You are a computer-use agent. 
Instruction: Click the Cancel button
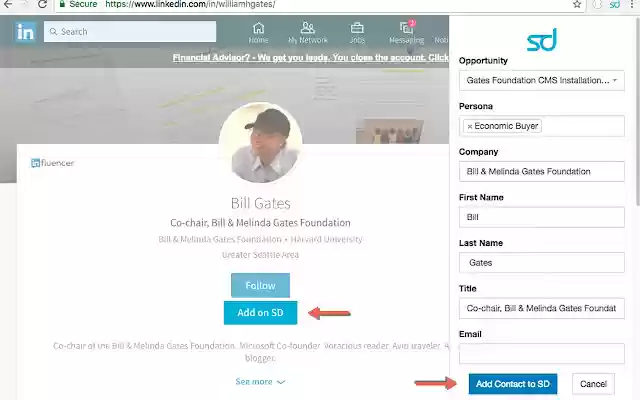coord(593,384)
